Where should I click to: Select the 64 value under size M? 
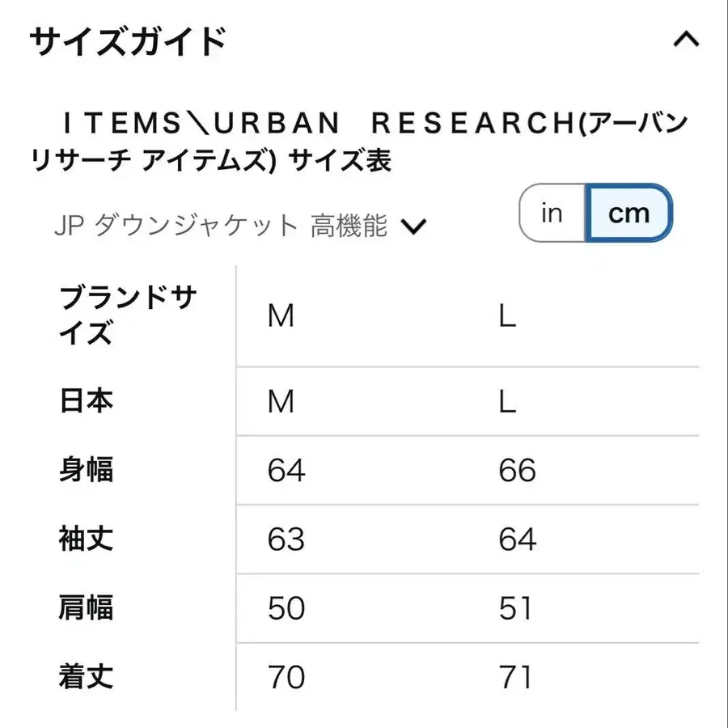click(285, 472)
